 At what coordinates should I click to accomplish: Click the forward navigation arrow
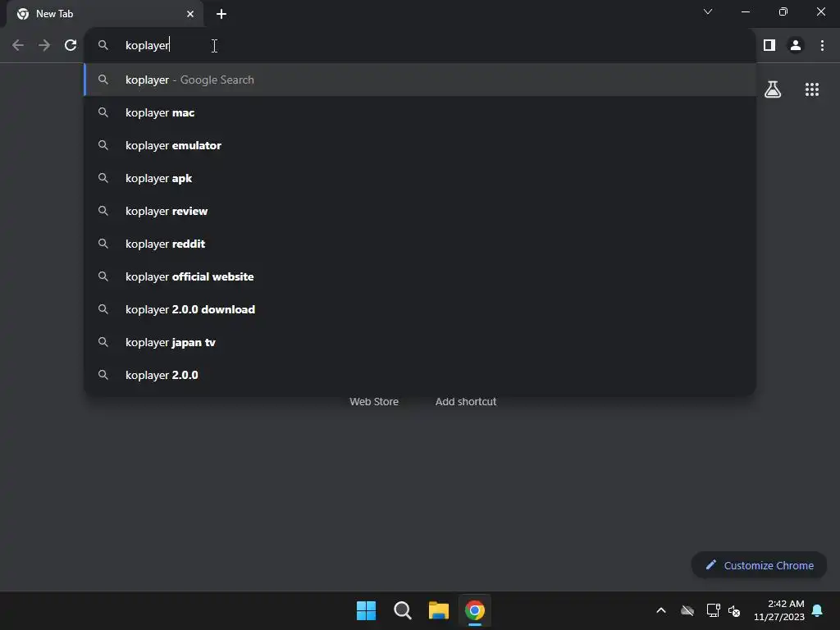click(44, 46)
